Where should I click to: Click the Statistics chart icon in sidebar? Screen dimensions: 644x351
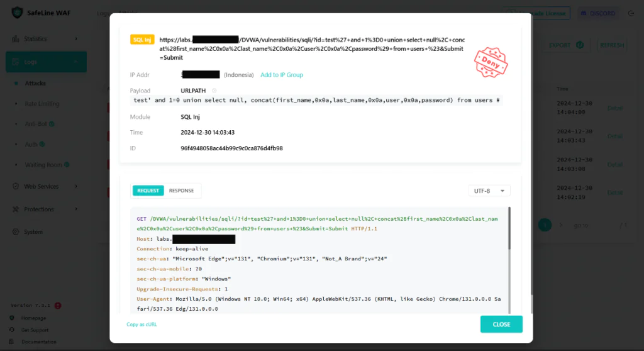pyautogui.click(x=16, y=38)
